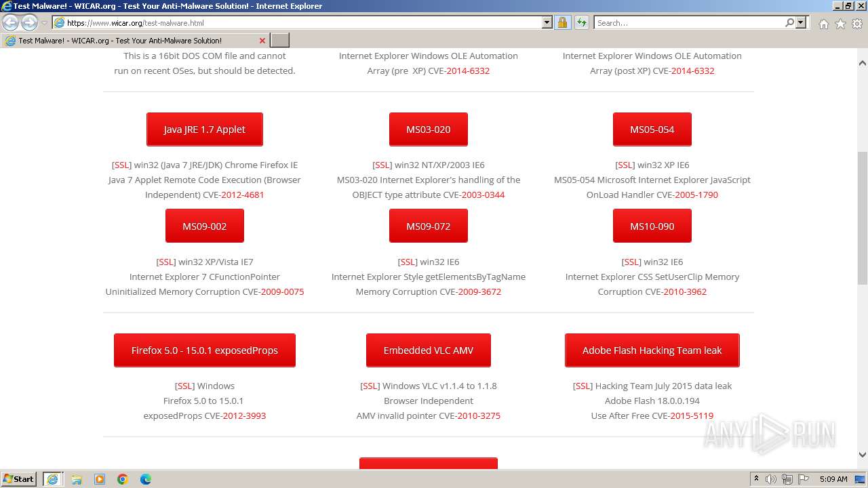The width and height of the screenshot is (868, 488).
Task: Launch Edge from the taskbar
Action: [145, 479]
